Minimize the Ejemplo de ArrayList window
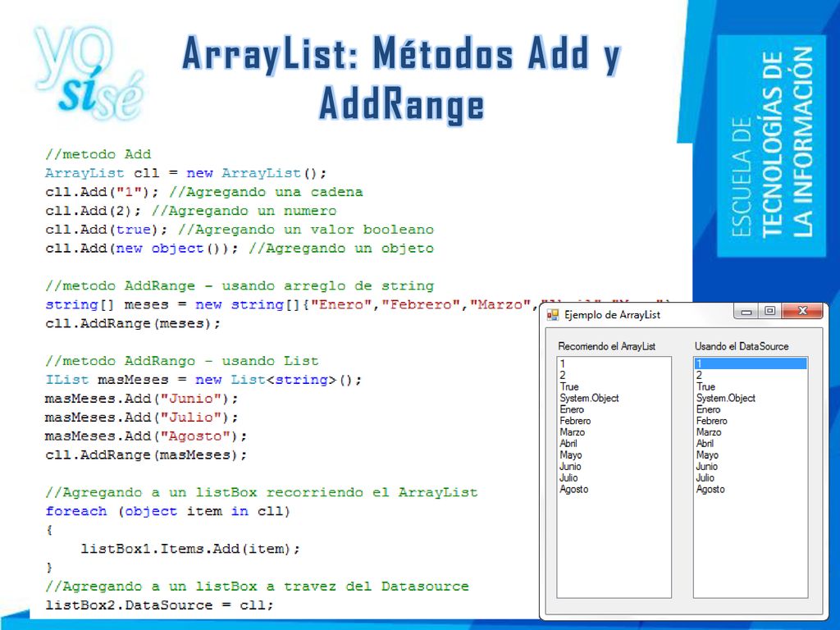The width and height of the screenshot is (840, 630). tap(746, 311)
